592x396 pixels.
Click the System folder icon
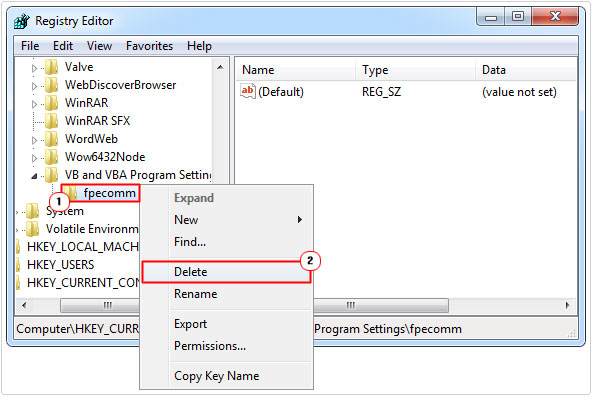pyautogui.click(x=32, y=211)
